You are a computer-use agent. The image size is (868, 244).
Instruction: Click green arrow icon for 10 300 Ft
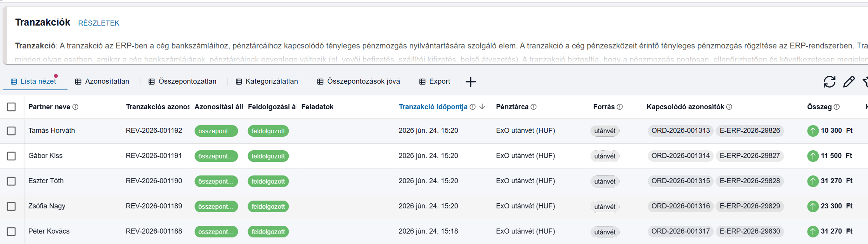tap(813, 131)
